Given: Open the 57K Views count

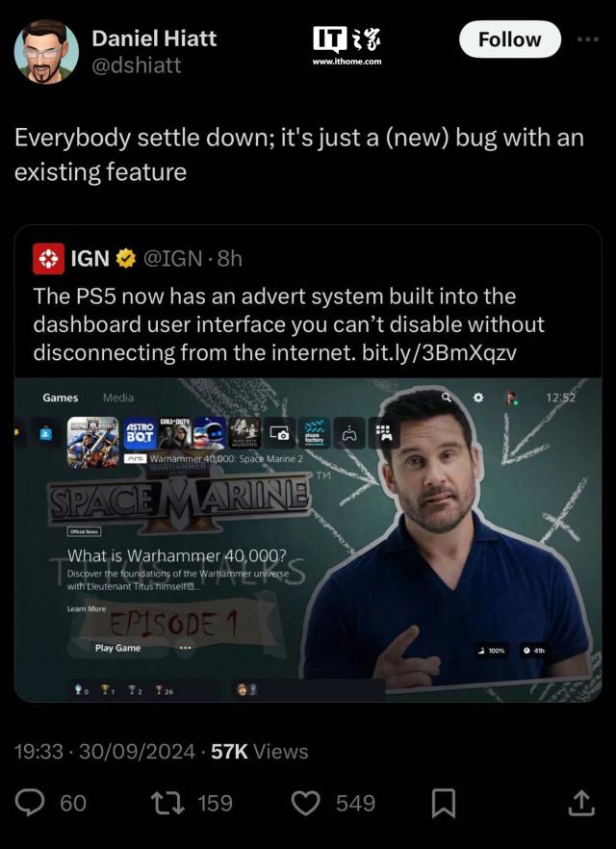Looking at the screenshot, I should click(259, 752).
